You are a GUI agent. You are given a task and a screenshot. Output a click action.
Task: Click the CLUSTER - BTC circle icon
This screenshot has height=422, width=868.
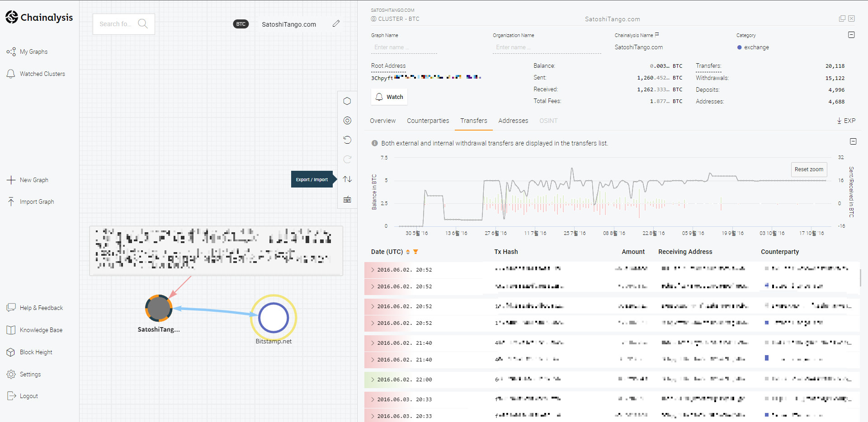click(x=373, y=19)
